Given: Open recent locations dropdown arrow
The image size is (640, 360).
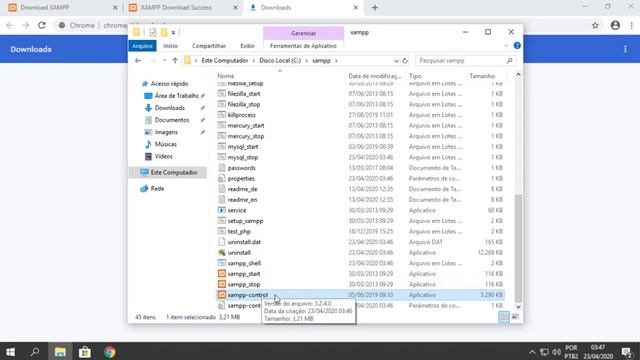Looking at the screenshot, I should click(164, 61).
